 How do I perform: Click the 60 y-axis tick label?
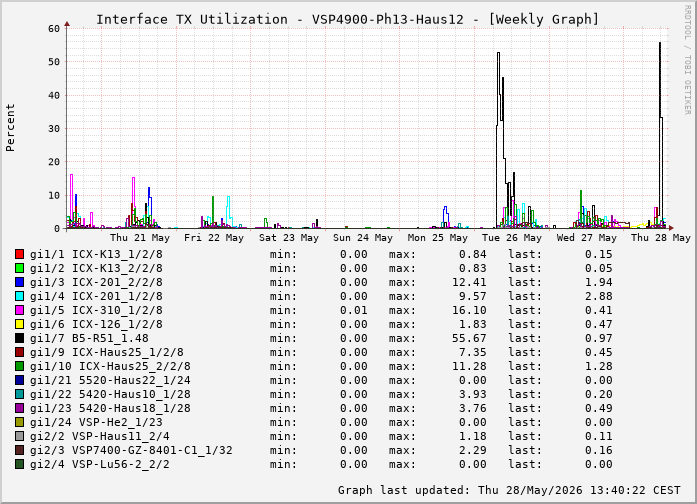pos(54,29)
